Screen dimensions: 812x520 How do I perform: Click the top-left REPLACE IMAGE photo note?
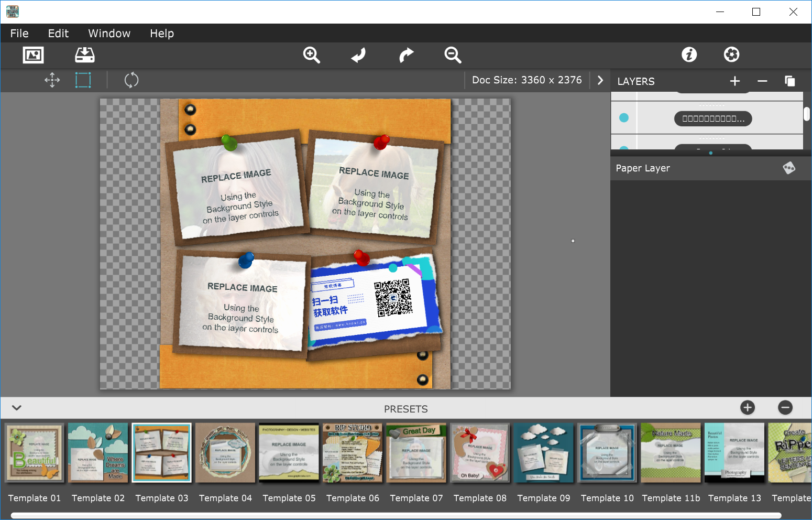tap(238, 187)
